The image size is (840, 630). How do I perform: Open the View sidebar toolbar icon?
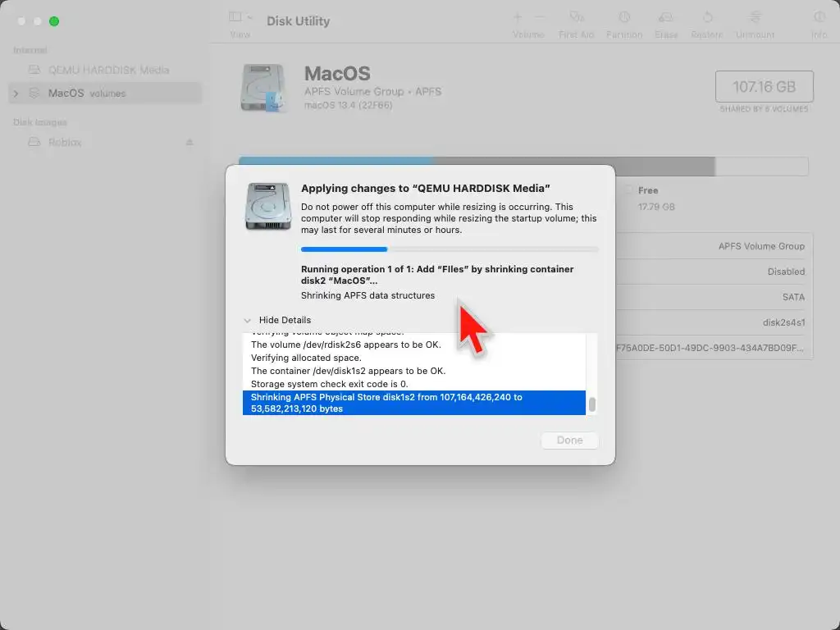pos(235,16)
